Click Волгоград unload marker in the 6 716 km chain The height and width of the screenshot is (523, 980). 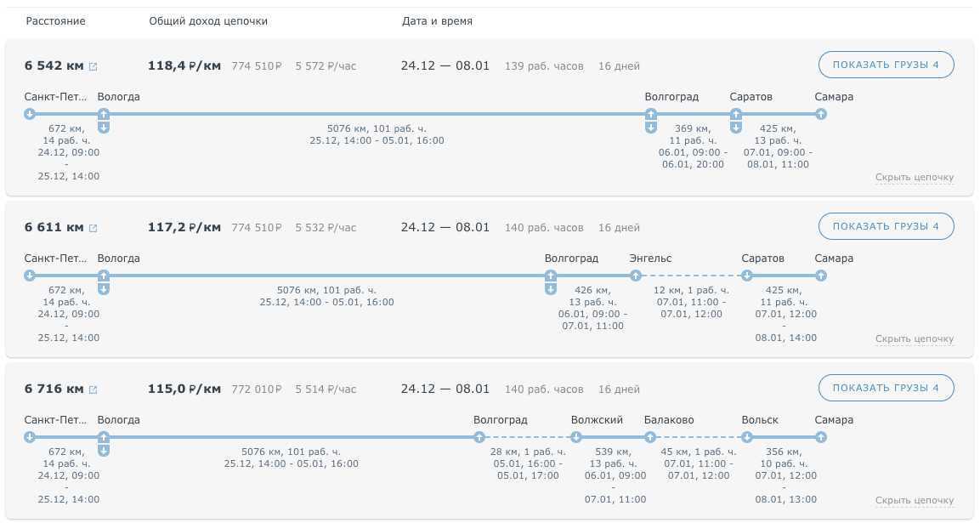480,437
